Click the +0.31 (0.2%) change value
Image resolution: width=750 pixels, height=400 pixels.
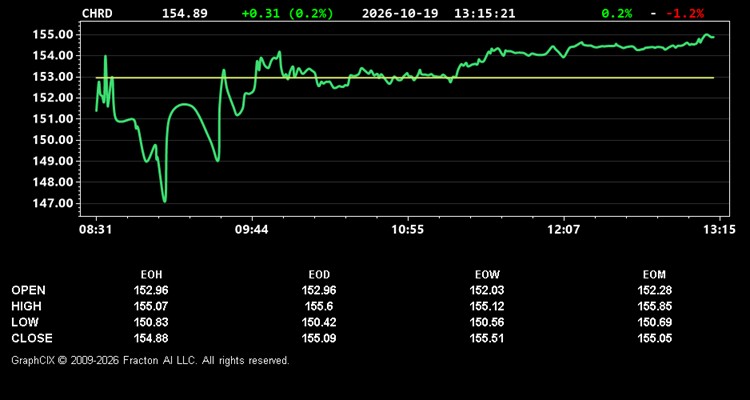coord(287,13)
